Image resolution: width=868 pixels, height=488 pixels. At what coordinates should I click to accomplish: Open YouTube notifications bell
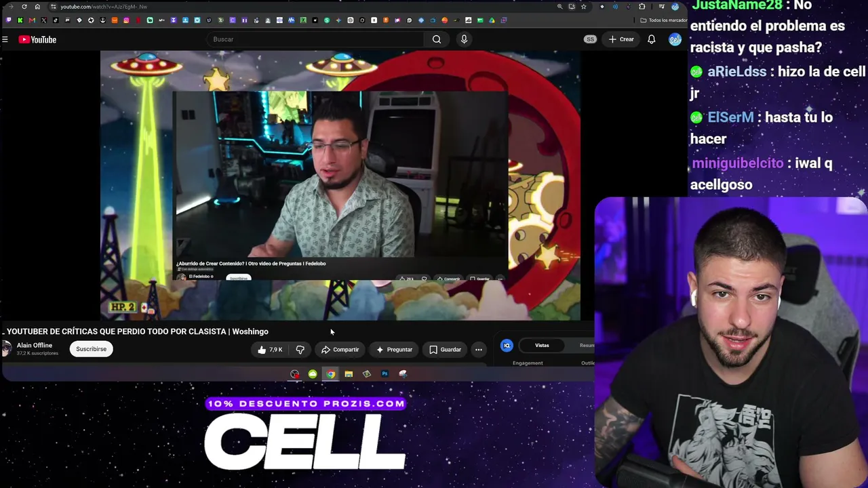651,39
